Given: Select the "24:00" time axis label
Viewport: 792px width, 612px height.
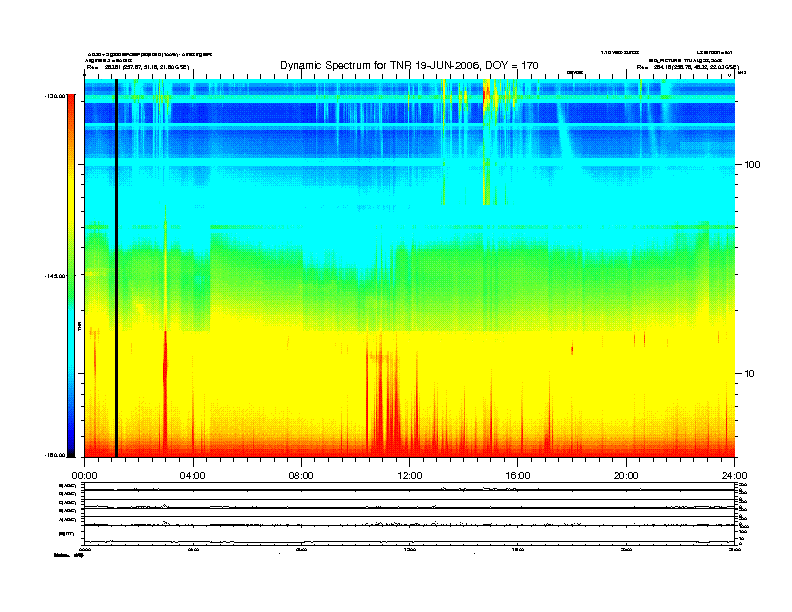Looking at the screenshot, I should click(734, 476).
